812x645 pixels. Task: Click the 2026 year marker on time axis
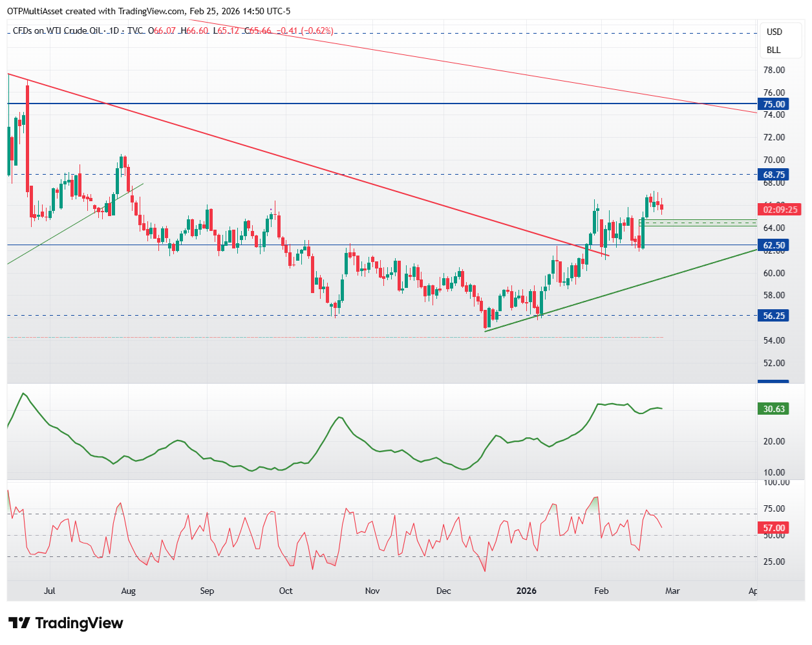[x=526, y=591]
